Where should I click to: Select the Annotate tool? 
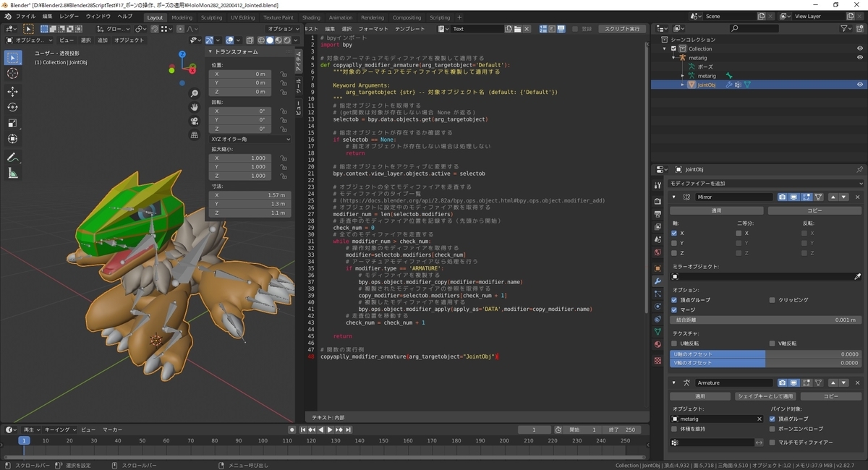click(x=13, y=157)
